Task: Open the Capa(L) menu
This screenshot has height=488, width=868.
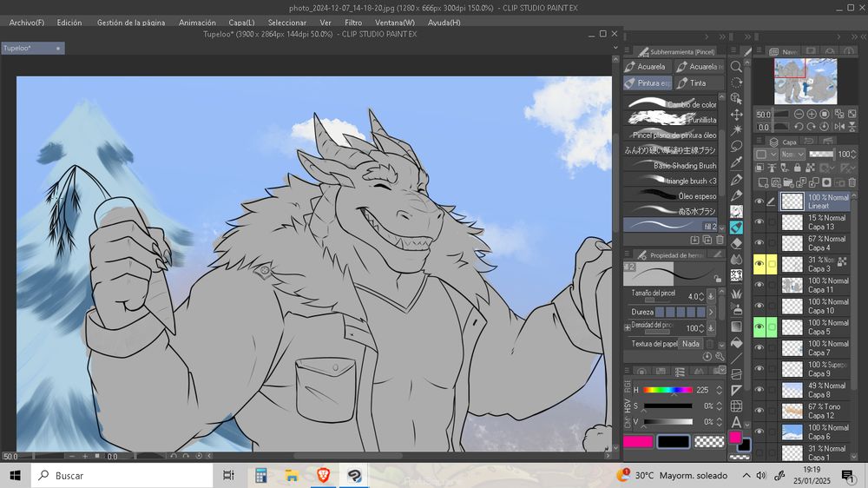Action: point(241,23)
